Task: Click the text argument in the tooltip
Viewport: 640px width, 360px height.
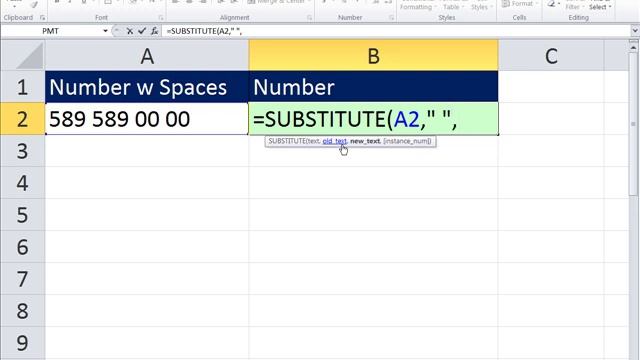Action: coord(314,141)
